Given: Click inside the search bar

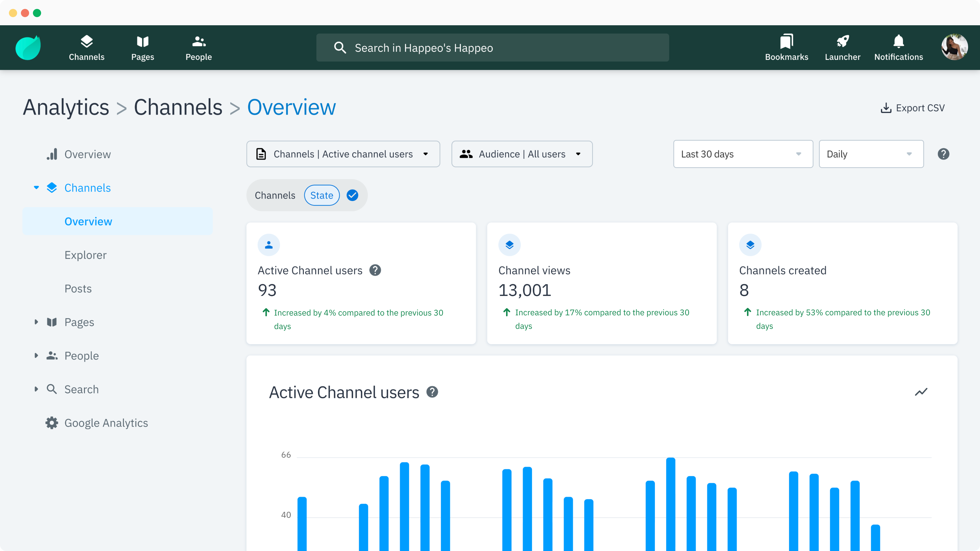Looking at the screenshot, I should coord(492,47).
